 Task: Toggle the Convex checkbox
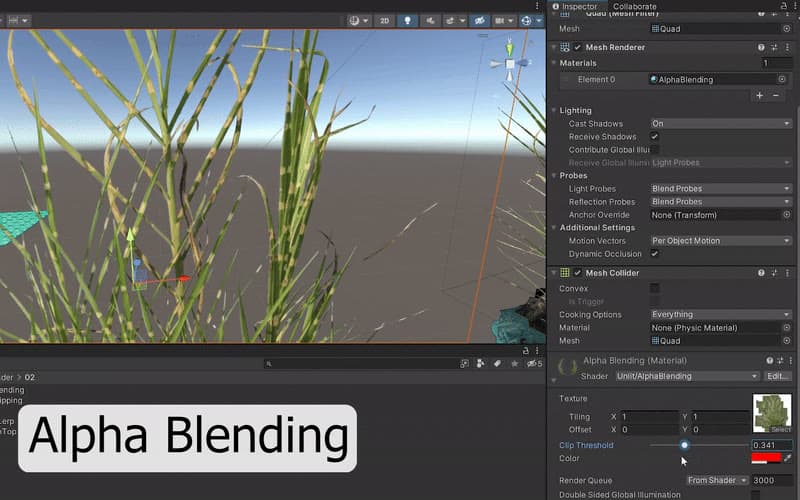click(x=654, y=288)
